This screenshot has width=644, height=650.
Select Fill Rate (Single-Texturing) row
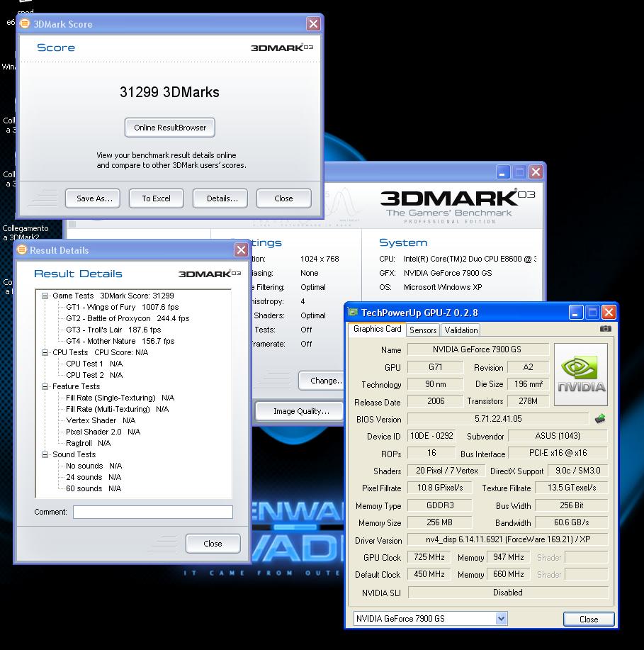[120, 398]
